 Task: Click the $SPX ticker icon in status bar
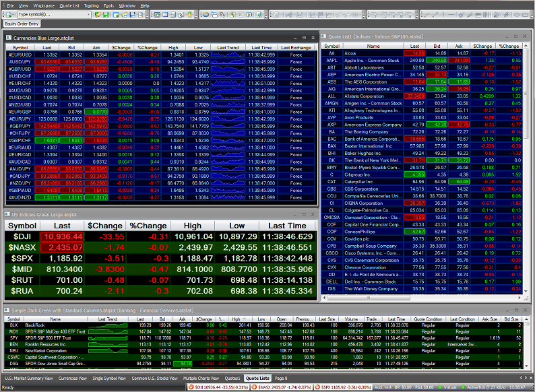317,387
